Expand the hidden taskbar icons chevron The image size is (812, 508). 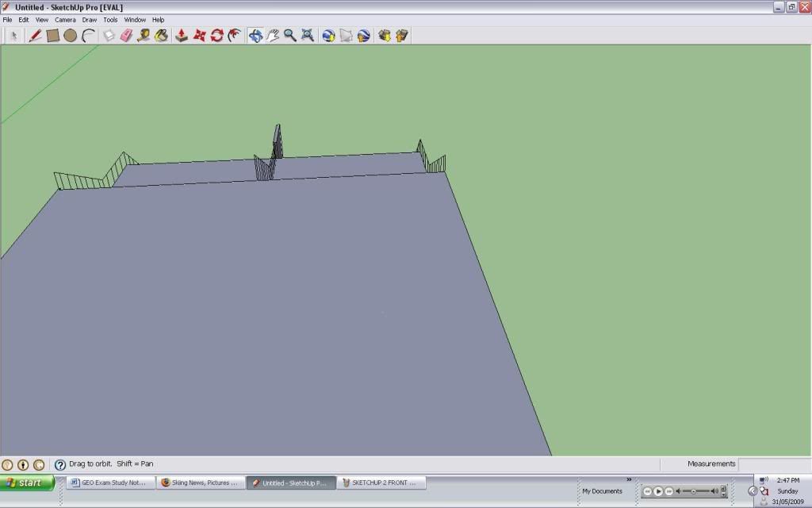[x=753, y=490]
